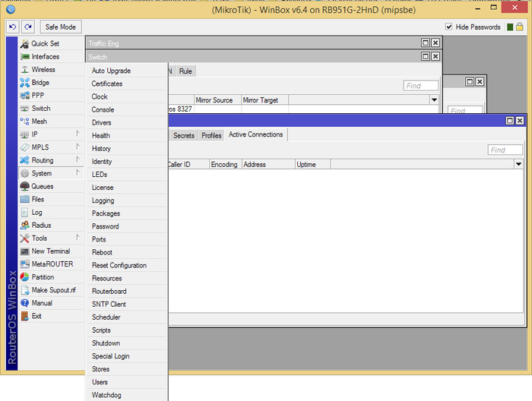Click the System gear icon
Image resolution: width=532 pixels, height=401 pixels.
coord(24,173)
